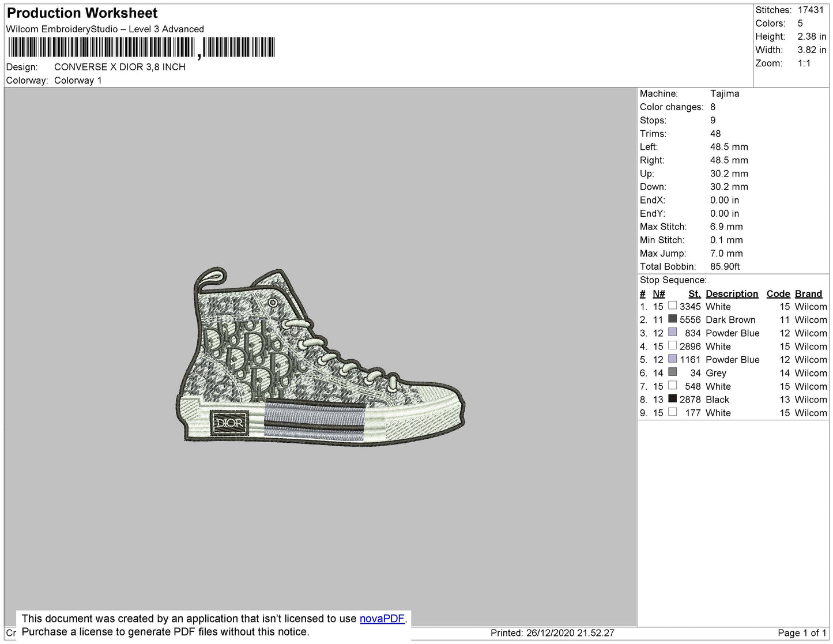Click the Width value 3.82 in
Viewport: 833px width, 644px height.
812,50
